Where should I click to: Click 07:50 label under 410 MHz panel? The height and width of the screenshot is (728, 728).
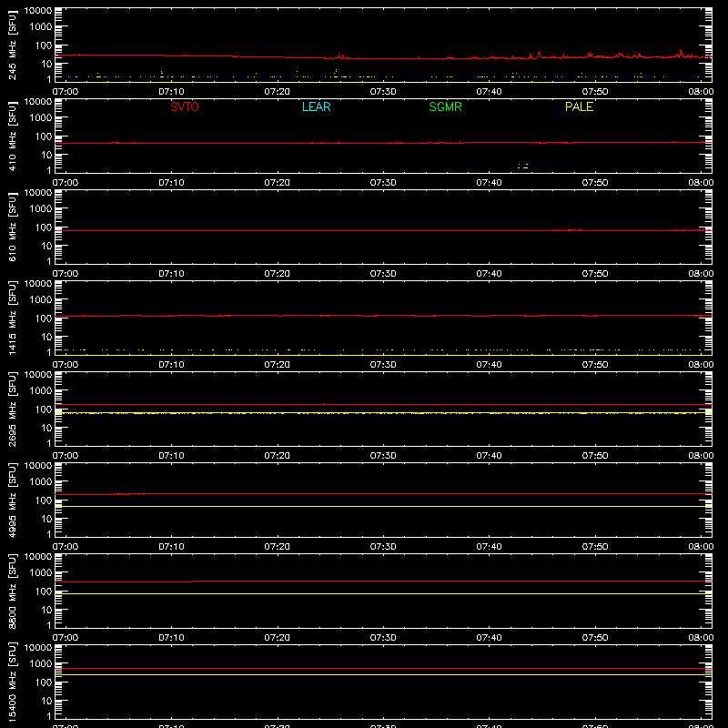tap(595, 183)
